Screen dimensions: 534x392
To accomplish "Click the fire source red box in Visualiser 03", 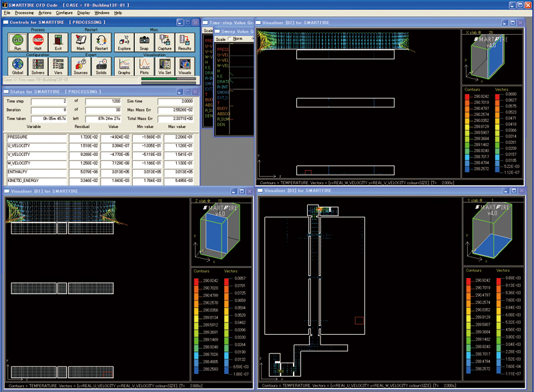I will point(359,321).
